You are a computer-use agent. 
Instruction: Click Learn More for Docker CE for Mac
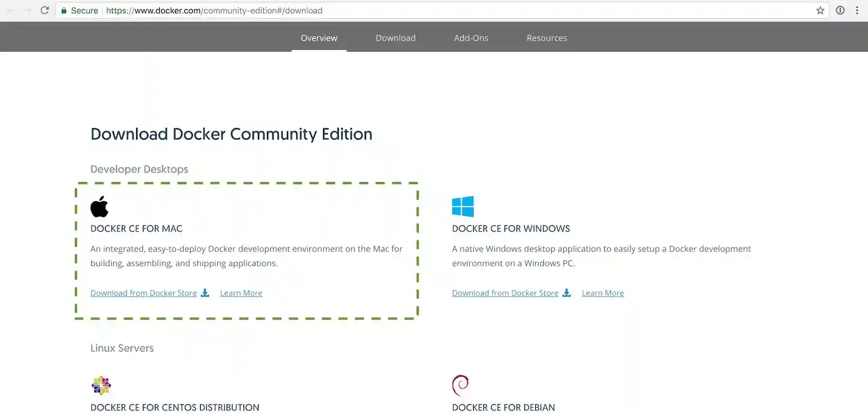(x=241, y=293)
